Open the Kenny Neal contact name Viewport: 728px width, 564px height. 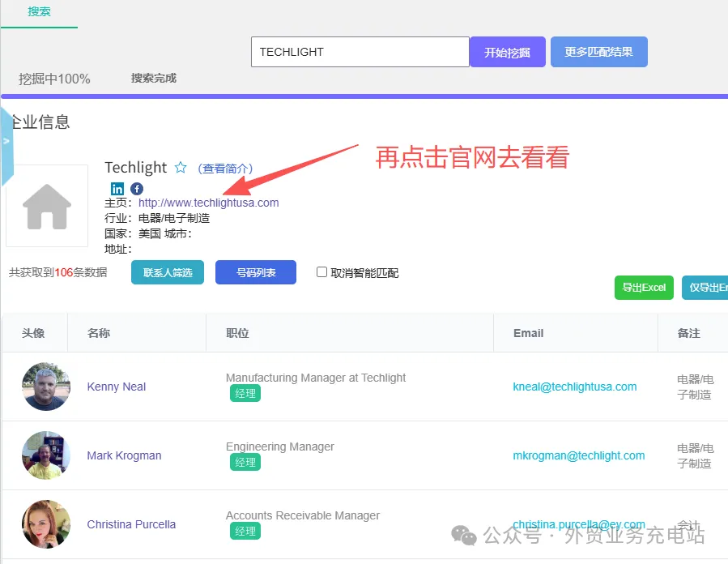[117, 387]
